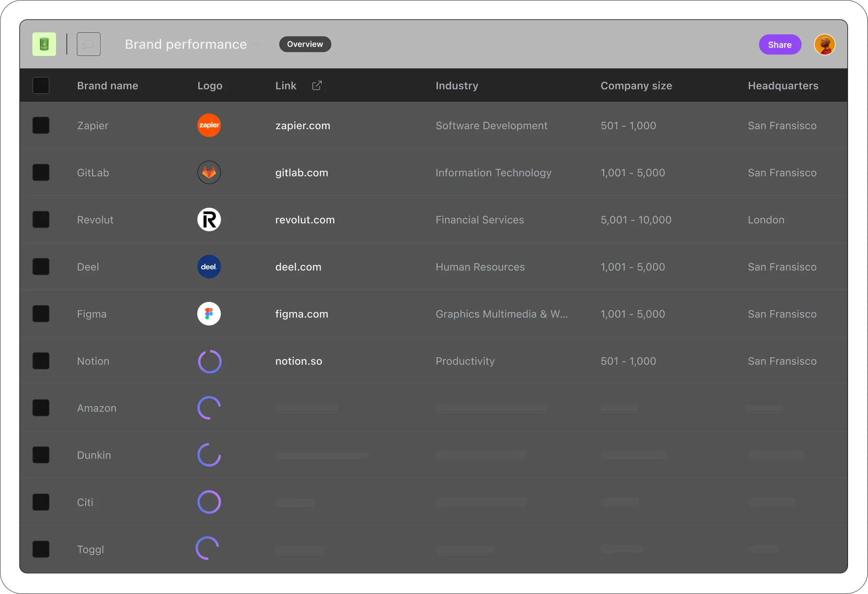Select the Revolut brand name cell
This screenshot has width=868, height=594.
95,220
